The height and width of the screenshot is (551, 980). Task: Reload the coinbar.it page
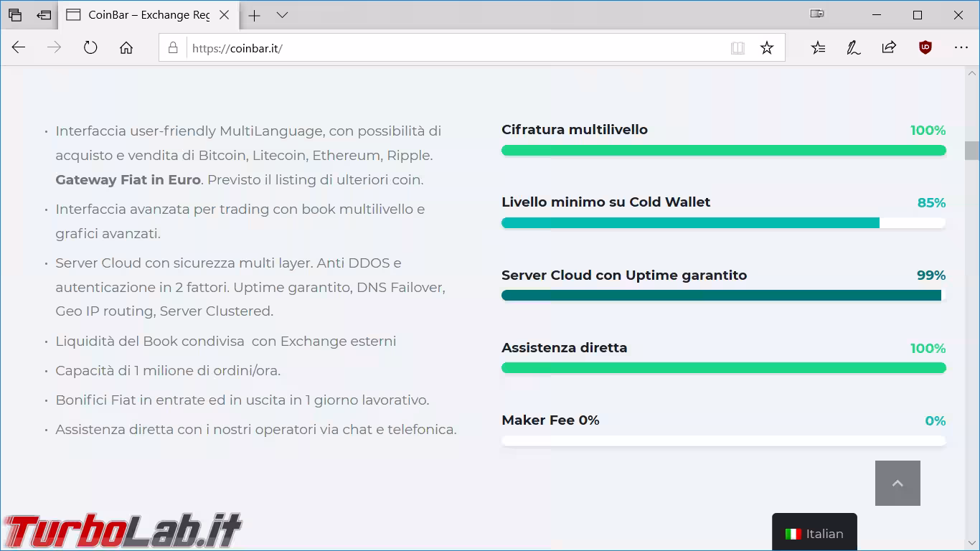point(90,48)
